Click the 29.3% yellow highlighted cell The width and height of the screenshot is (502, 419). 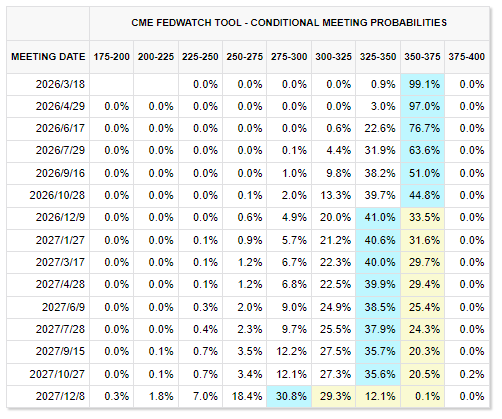[334, 396]
